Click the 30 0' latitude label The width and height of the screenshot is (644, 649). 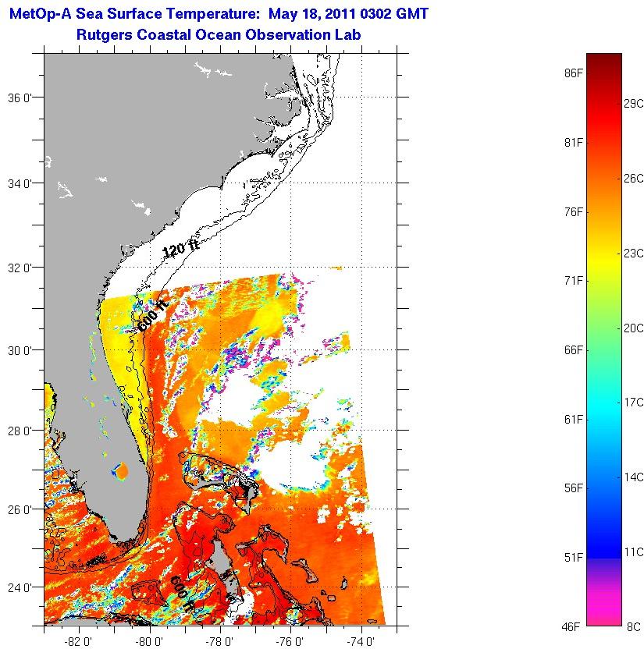20,350
